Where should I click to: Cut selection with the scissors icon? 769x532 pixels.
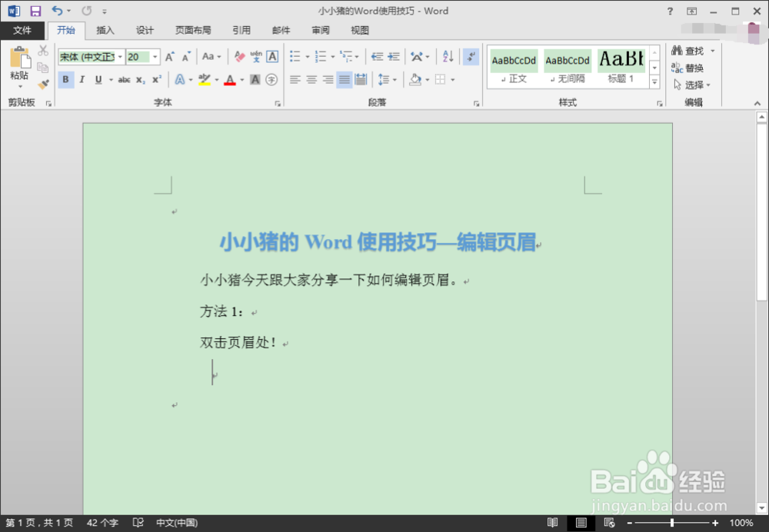point(43,51)
